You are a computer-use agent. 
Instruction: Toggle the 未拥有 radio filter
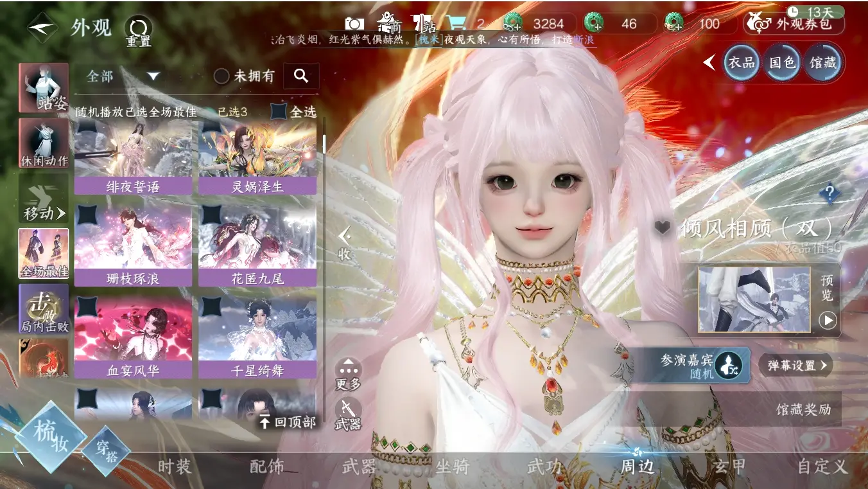221,76
